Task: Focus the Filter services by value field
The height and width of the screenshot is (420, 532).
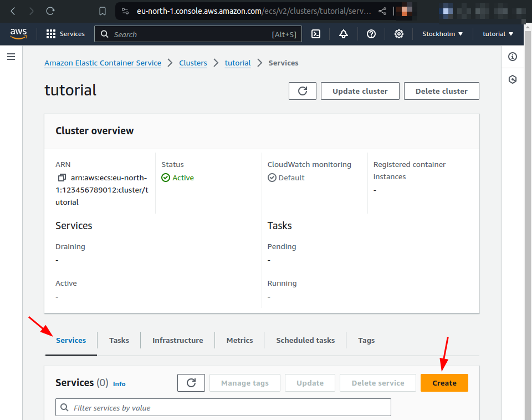Action: tap(223, 407)
